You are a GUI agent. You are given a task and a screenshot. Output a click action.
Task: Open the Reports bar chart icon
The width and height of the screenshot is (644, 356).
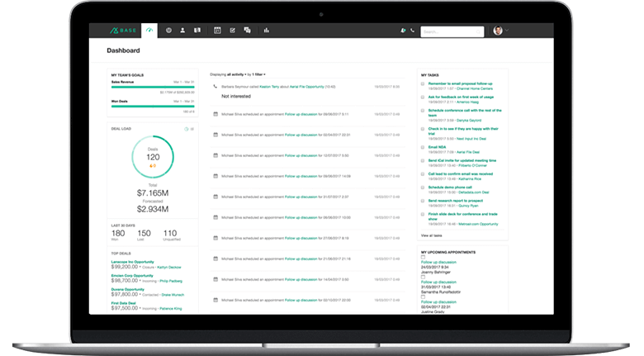click(267, 31)
